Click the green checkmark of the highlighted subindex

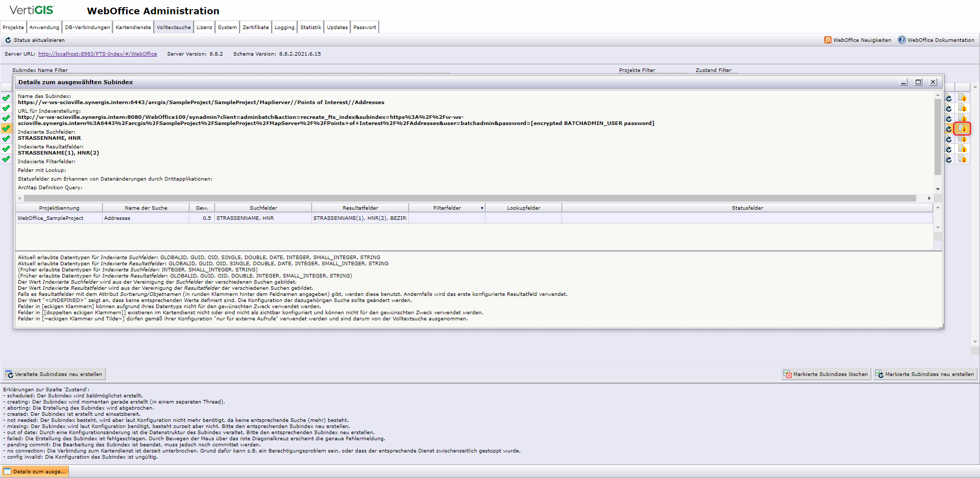point(6,129)
